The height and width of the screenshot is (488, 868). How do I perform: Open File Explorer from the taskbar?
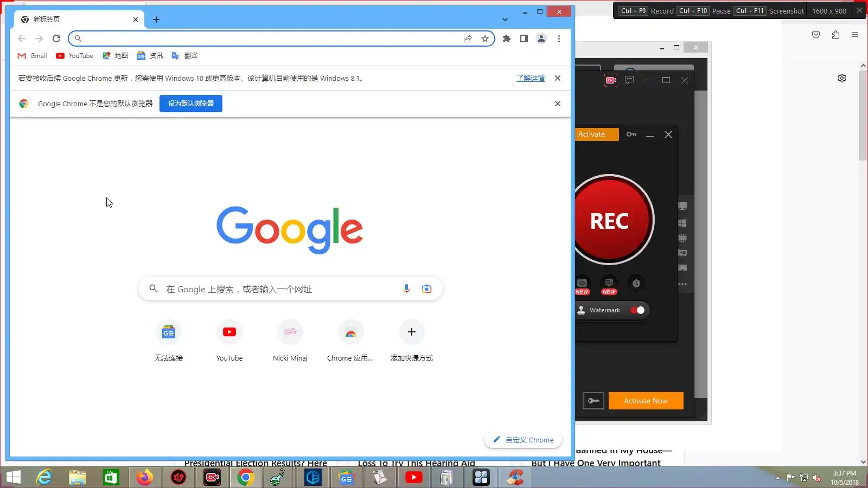(x=78, y=477)
